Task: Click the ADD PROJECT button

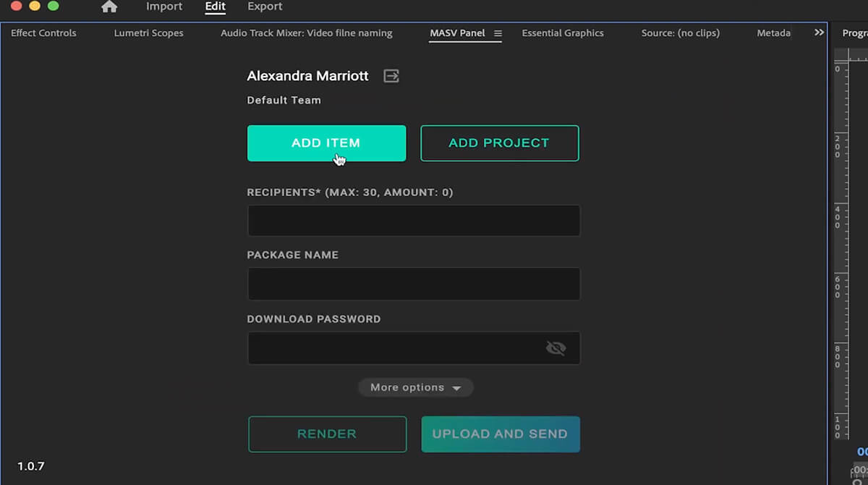Action: coord(499,143)
